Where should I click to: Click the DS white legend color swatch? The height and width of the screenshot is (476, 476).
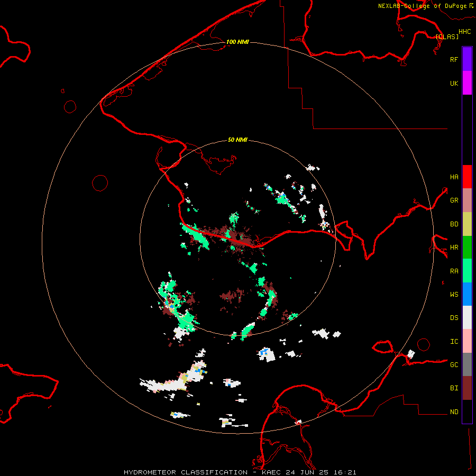467,317
